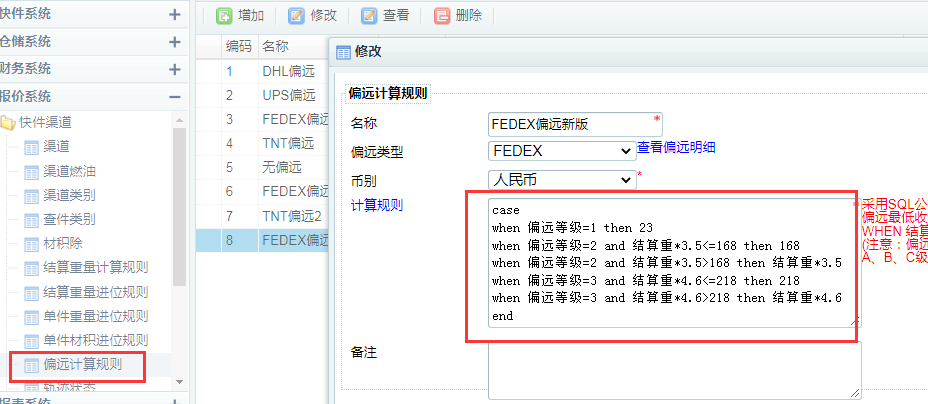Click the table icon beside 渠道燃油
The width and height of the screenshot is (928, 404).
(x=31, y=172)
